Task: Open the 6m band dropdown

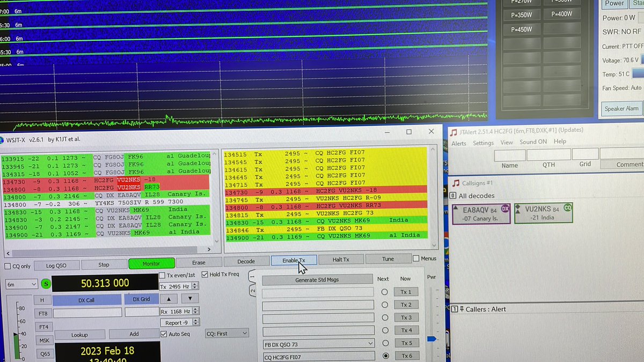Action: tap(22, 284)
